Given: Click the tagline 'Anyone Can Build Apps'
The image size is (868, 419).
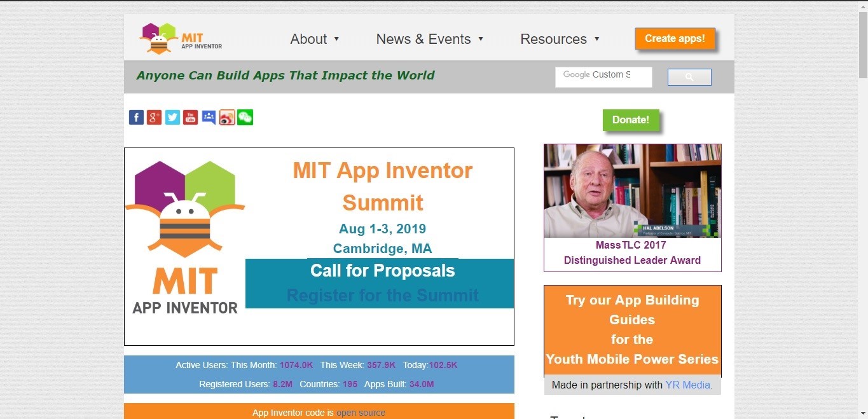Looking at the screenshot, I should (x=286, y=76).
